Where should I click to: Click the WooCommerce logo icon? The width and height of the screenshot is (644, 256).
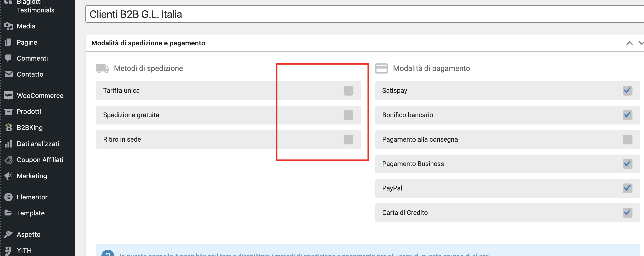pos(8,95)
